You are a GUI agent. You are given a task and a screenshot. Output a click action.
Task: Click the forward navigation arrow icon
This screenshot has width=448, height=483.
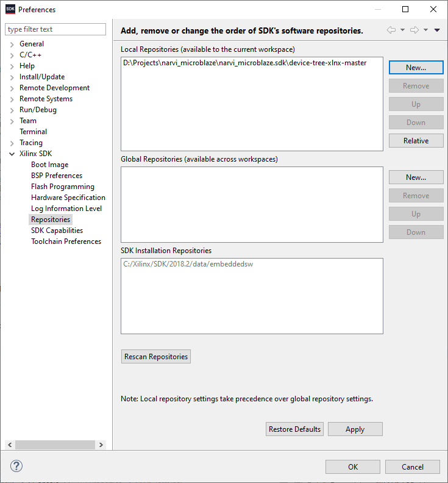(414, 30)
